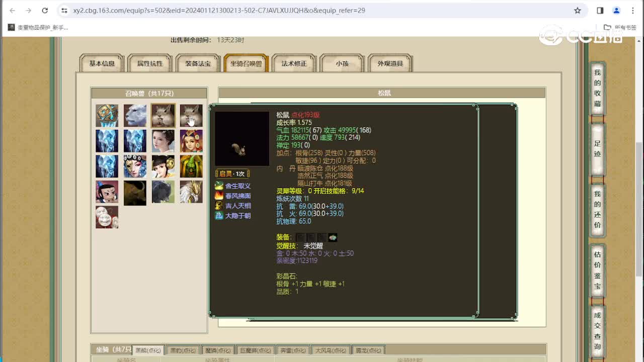Select the white lion pet thumbnail
644x362 pixels.
(135, 116)
